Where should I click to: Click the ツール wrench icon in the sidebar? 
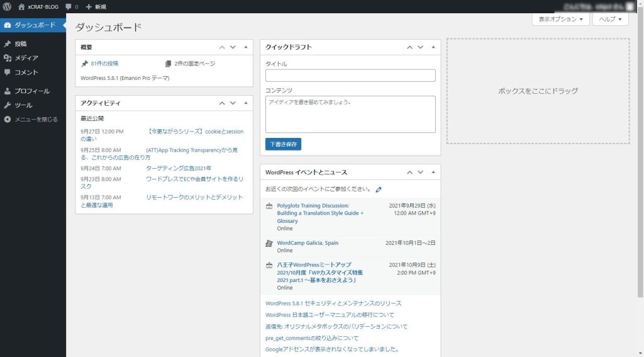pyautogui.click(x=8, y=105)
